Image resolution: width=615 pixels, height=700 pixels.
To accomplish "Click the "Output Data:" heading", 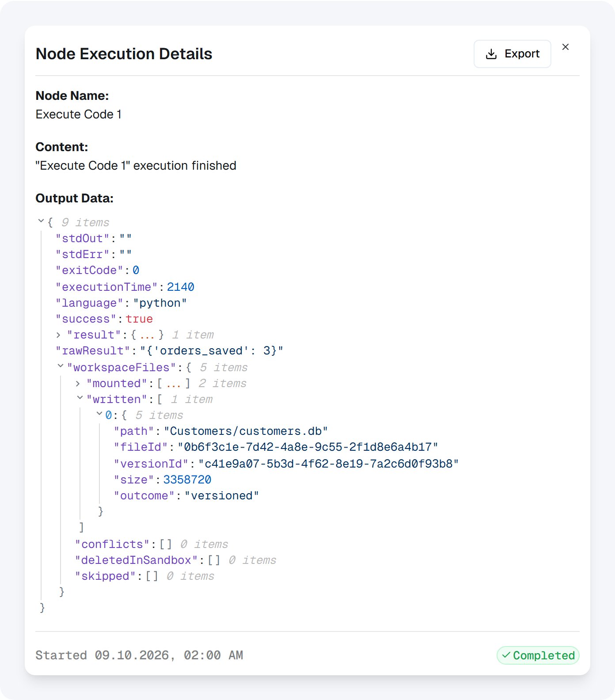I will (x=75, y=198).
